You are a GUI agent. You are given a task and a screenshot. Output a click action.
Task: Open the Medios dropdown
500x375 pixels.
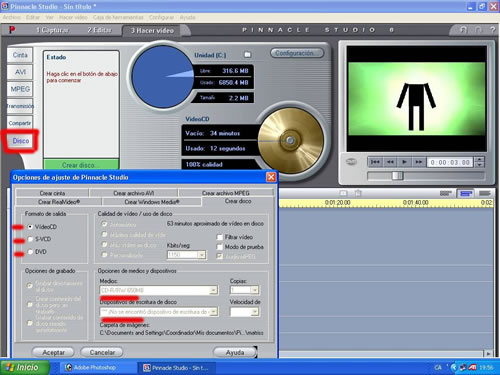213,290
